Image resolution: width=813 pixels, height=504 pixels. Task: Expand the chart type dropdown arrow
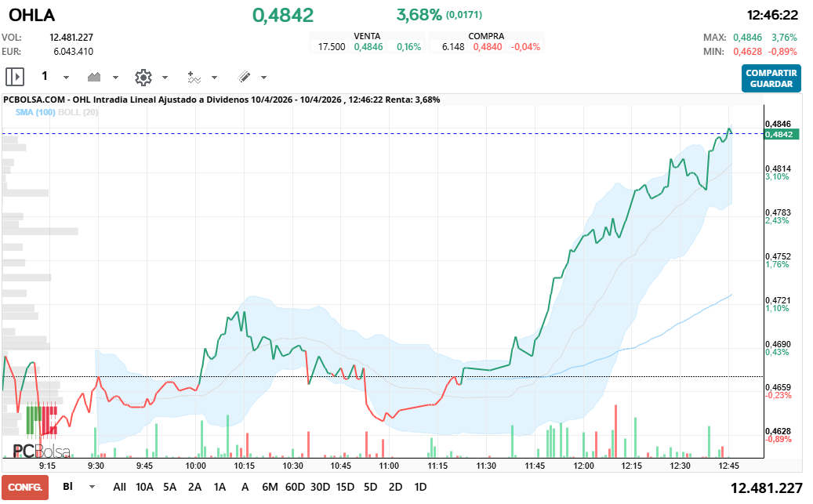point(115,78)
